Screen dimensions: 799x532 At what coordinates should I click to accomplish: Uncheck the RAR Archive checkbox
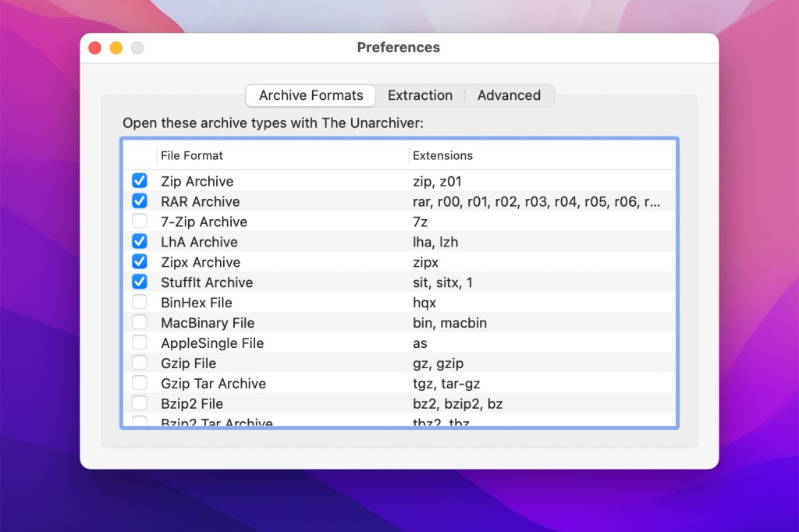(140, 200)
